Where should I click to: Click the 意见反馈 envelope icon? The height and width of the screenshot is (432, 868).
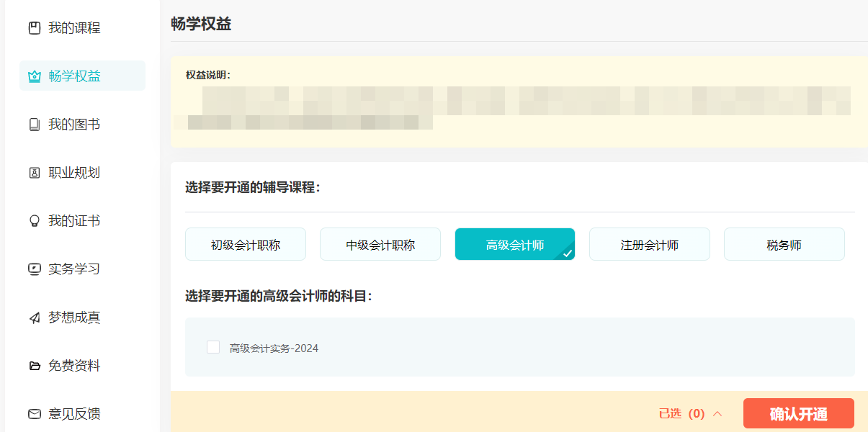[x=33, y=413]
